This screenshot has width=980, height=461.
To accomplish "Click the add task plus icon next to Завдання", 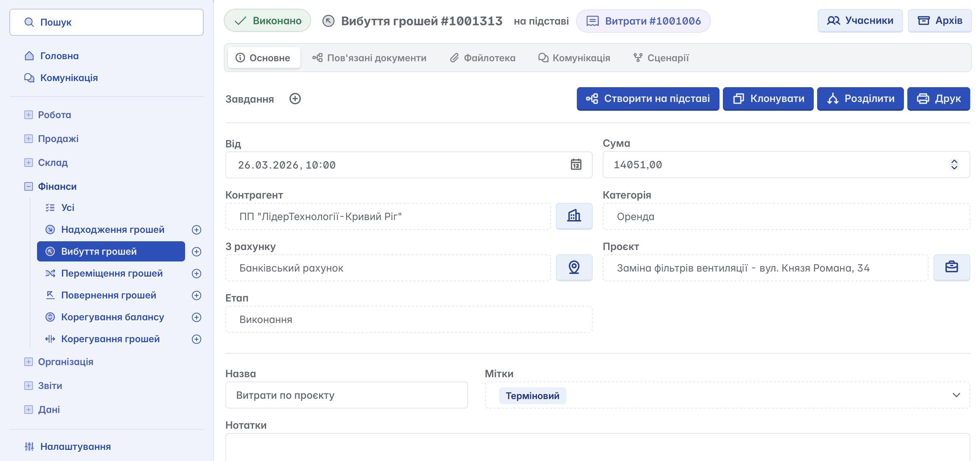I will pyautogui.click(x=295, y=99).
